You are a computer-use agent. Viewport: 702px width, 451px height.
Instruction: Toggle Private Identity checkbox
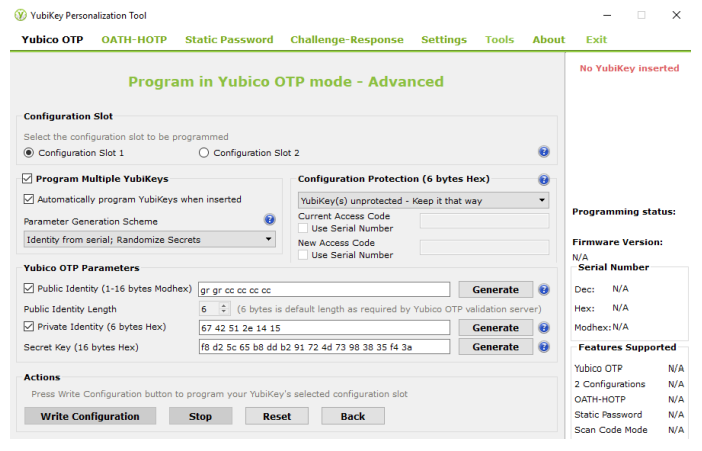coord(29,326)
